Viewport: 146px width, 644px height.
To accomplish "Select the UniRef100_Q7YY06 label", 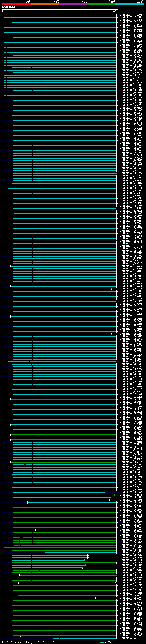I will click(131, 304).
